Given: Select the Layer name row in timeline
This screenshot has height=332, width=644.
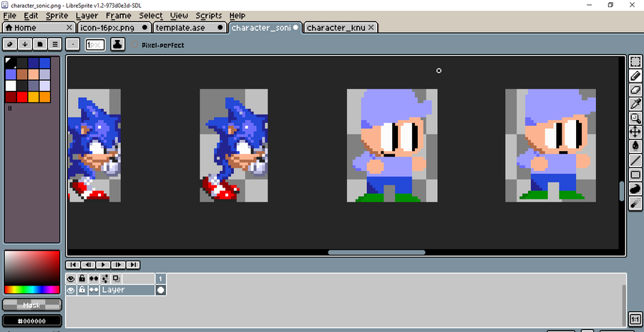Looking at the screenshot, I should [127, 290].
